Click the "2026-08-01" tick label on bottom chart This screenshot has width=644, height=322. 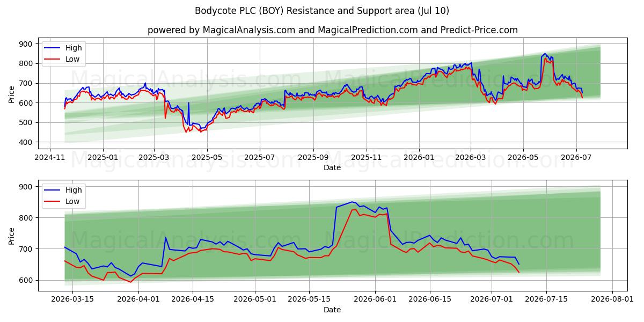point(612,299)
